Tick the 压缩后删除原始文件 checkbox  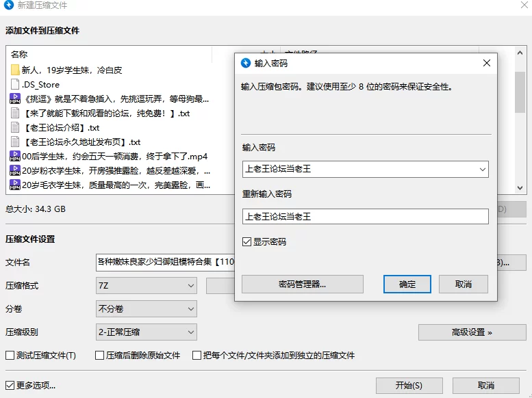100,356
